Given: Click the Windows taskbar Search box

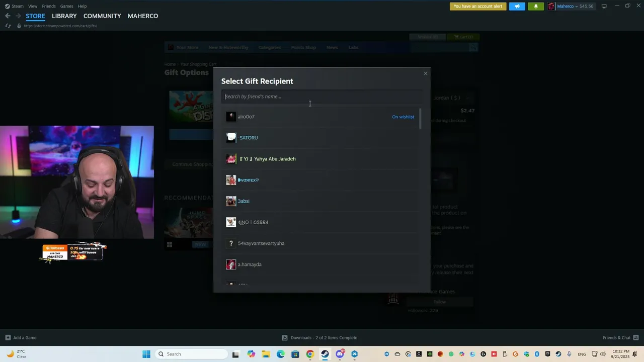Looking at the screenshot, I should click(x=191, y=354).
